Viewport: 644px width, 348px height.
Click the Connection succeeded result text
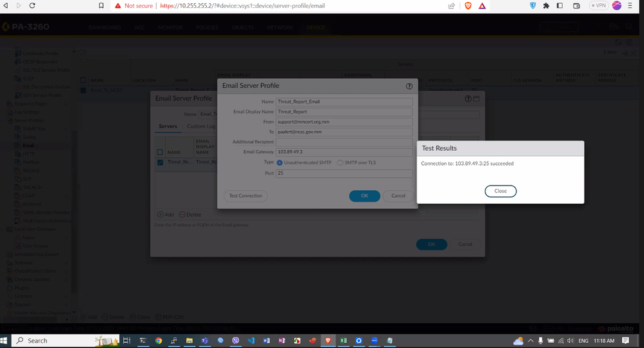coord(467,163)
